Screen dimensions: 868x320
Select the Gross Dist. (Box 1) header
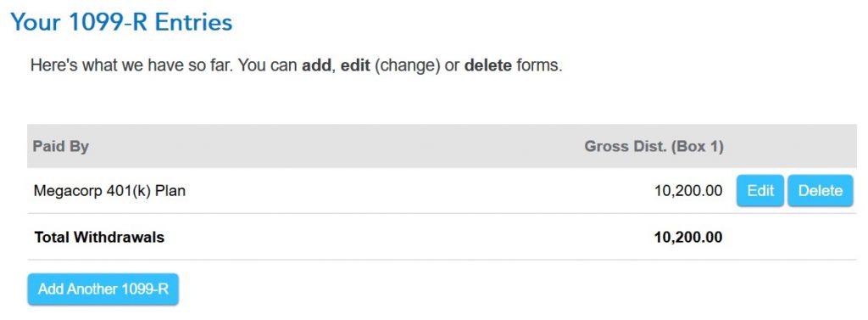pos(654,146)
